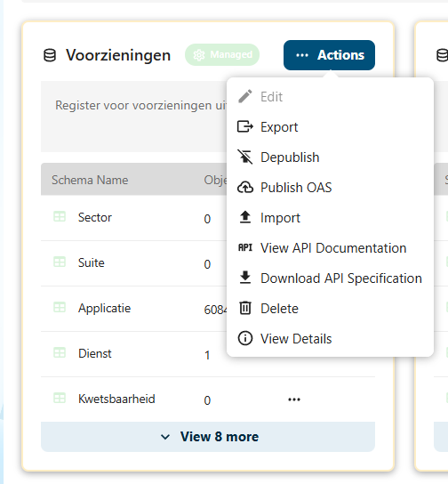Choose Delete from the Actions menu
The image size is (448, 484).
click(x=330, y=309)
